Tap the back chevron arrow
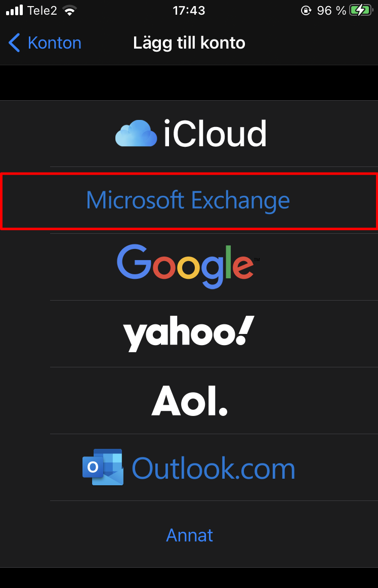378x588 pixels. (14, 43)
